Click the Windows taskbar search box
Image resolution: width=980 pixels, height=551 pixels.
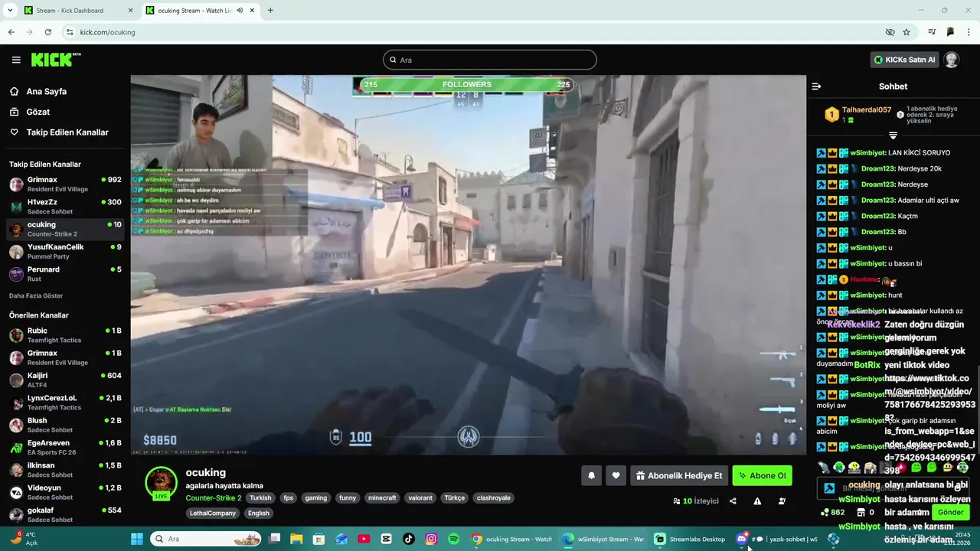[x=206, y=539]
